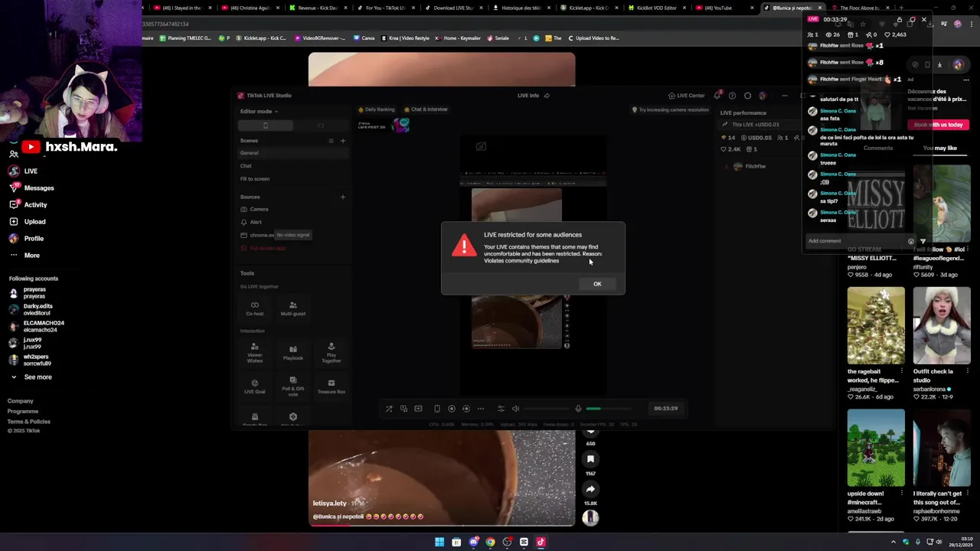Image resolution: width=980 pixels, height=551 pixels.
Task: Open the audio mixer settings icon
Action: pyautogui.click(x=501, y=409)
